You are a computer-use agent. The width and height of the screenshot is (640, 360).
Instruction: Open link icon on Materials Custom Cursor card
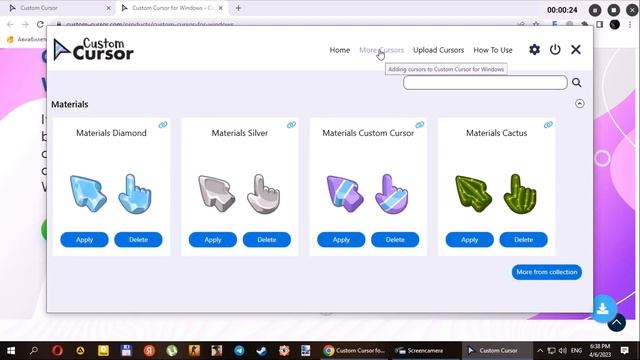pyautogui.click(x=420, y=124)
